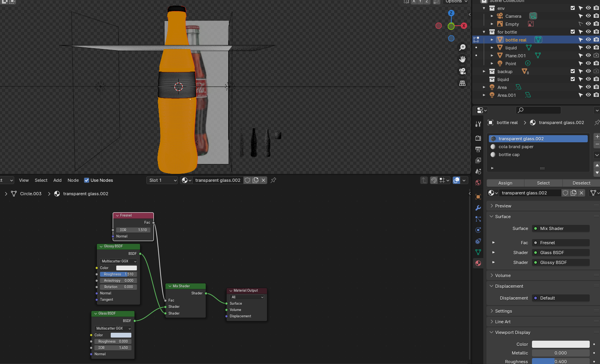Open the Modifiers wrench tab

point(478,208)
